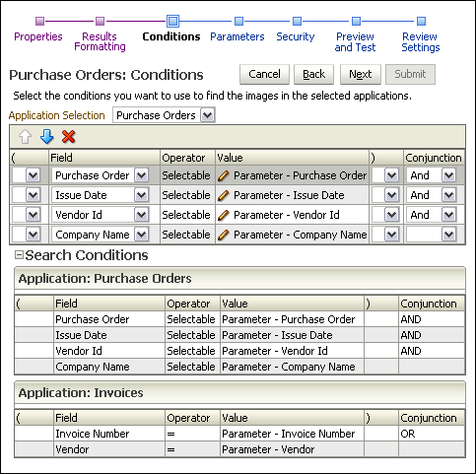Select the Conditions step label
The width and height of the screenshot is (476, 474).
tap(171, 36)
